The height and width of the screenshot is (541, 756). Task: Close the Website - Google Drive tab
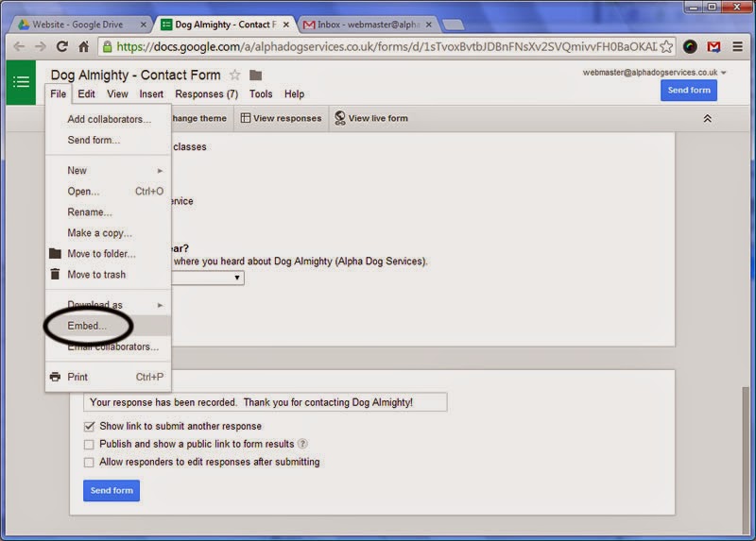point(144,25)
